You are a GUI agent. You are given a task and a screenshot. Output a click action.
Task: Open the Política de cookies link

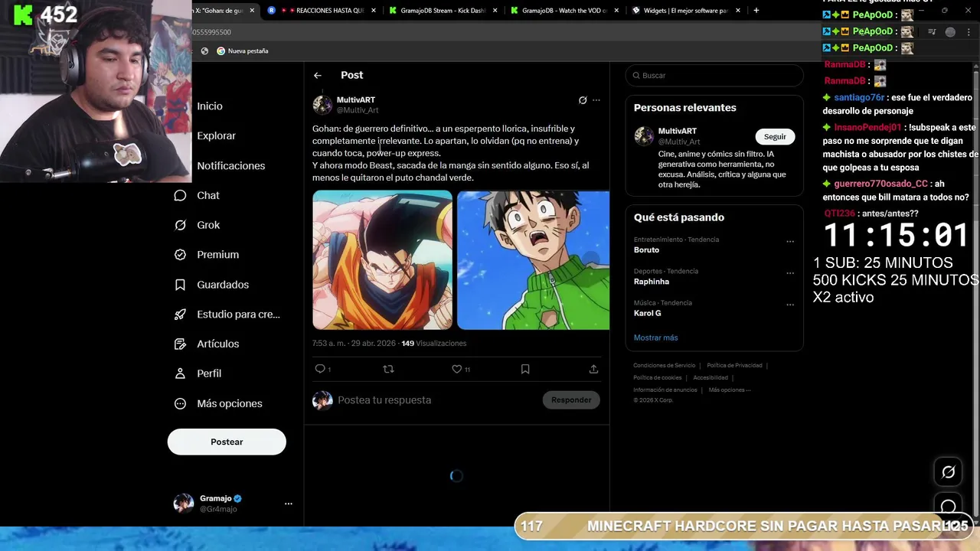click(x=657, y=377)
